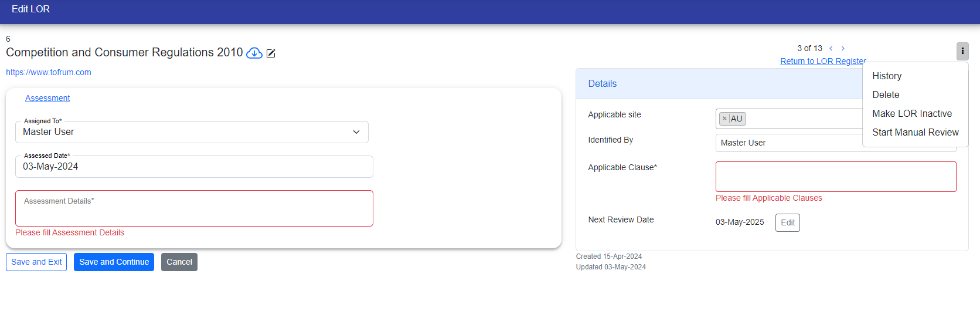Choose Delete in the options menu
Screen dimensions: 980x314
point(885,95)
